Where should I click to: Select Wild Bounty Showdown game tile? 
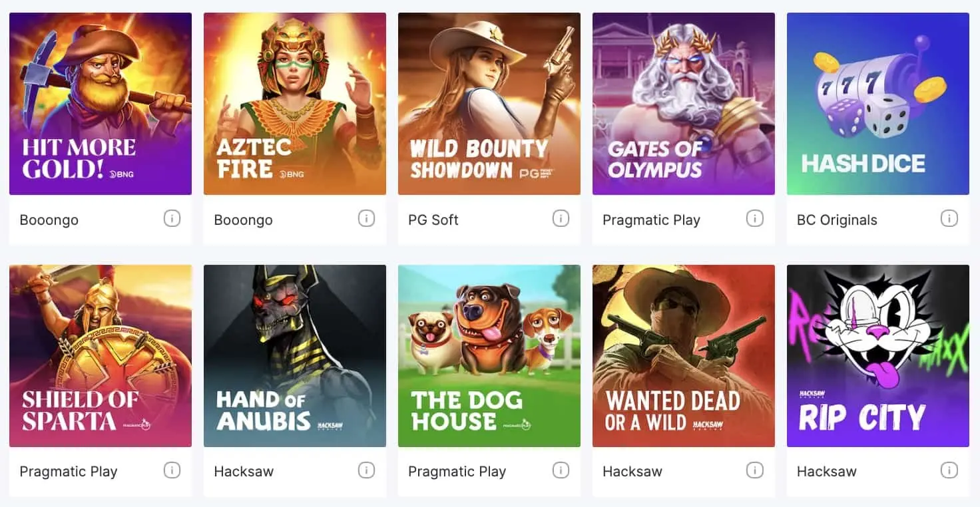point(489,104)
